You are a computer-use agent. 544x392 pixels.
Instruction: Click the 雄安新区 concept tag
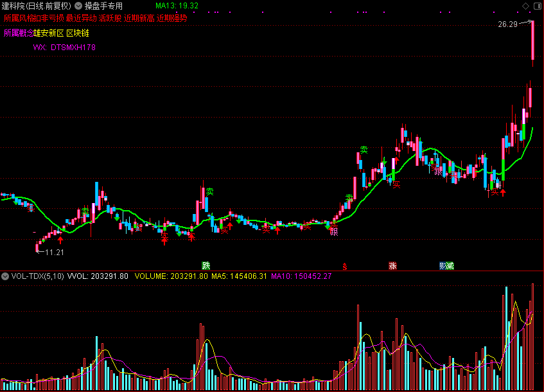click(x=49, y=33)
